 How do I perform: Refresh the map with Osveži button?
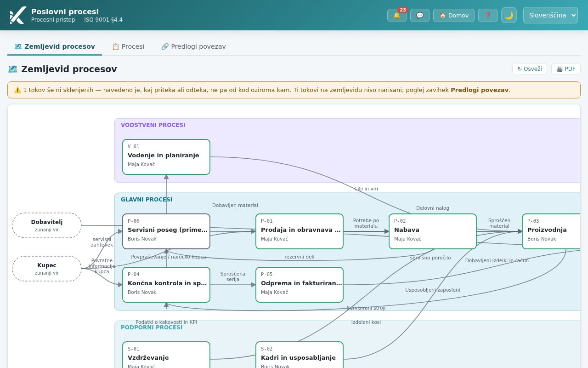coord(530,69)
